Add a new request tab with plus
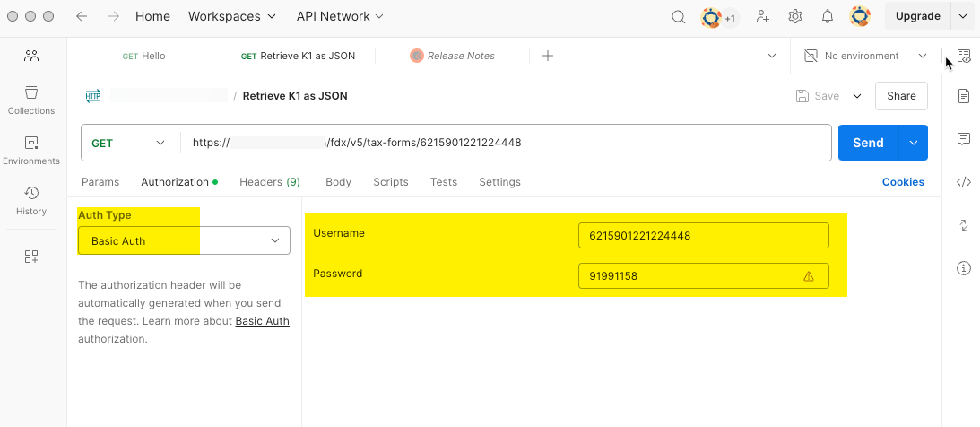 [x=548, y=56]
